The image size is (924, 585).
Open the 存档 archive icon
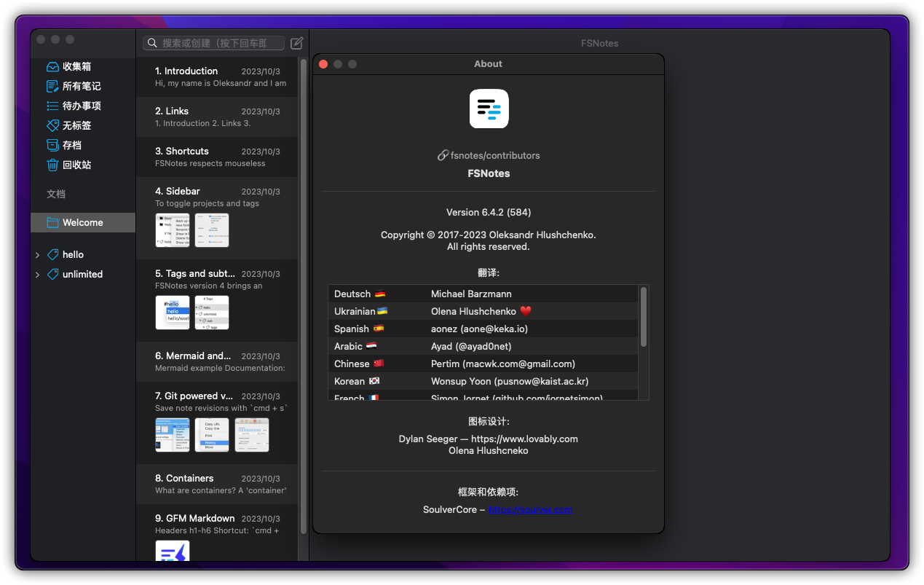click(52, 145)
